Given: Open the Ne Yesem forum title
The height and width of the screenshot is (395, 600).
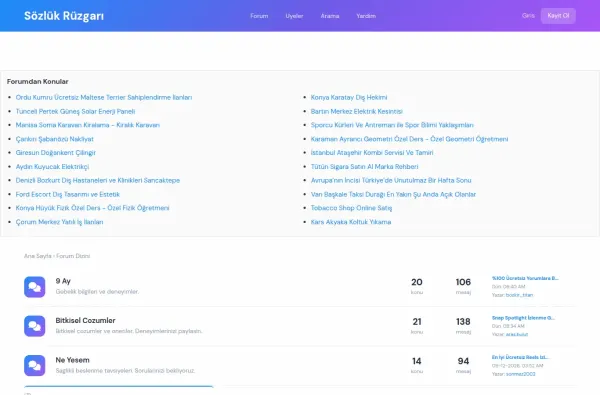Looking at the screenshot, I should click(72, 360).
